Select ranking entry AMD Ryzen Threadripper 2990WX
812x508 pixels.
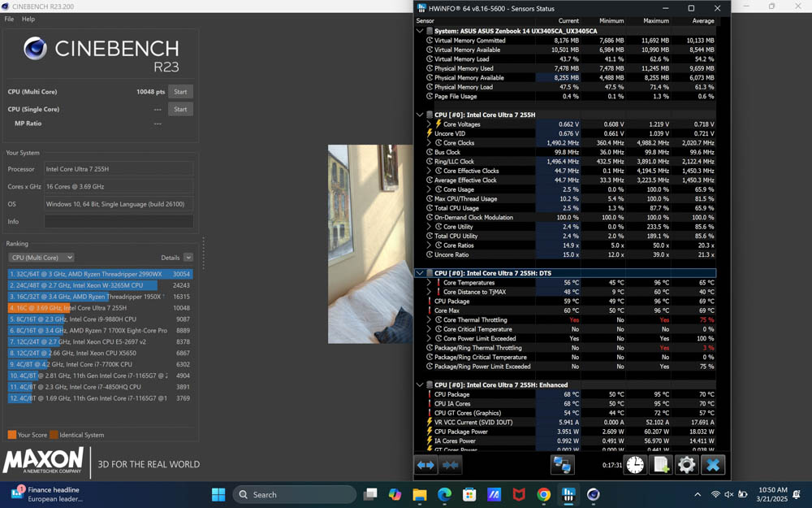point(100,274)
